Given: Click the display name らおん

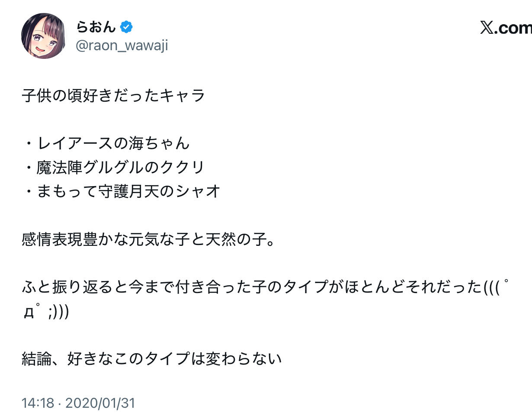Looking at the screenshot, I should point(96,27).
